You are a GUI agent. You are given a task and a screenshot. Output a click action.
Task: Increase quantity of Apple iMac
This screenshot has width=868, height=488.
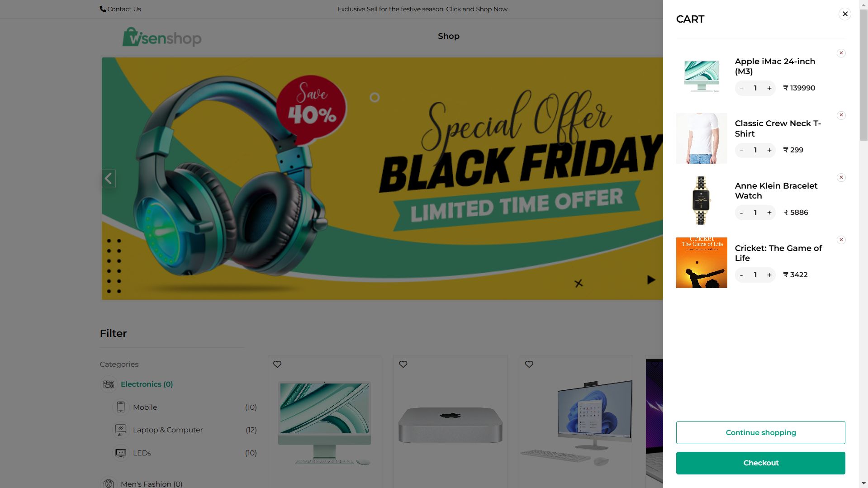click(x=769, y=88)
